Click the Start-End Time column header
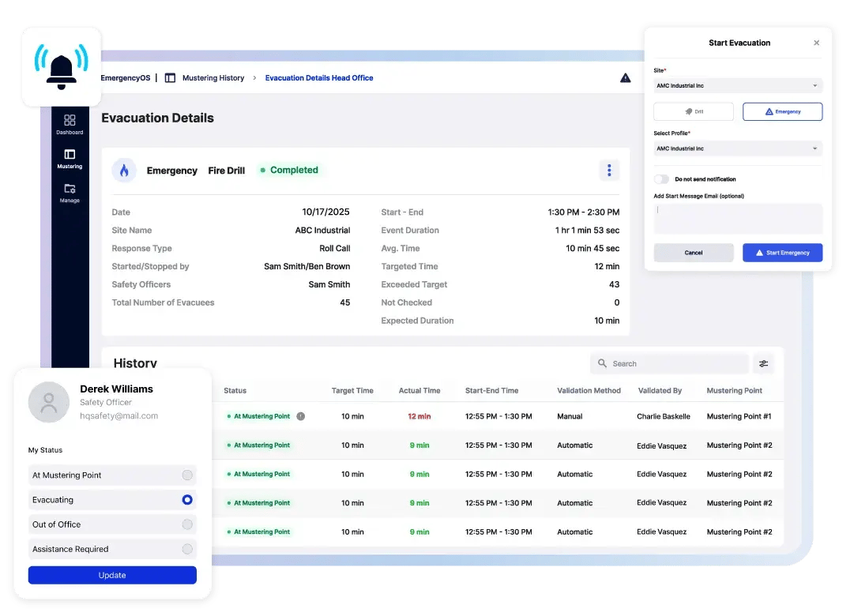The height and width of the screenshot is (616, 854). tap(492, 390)
